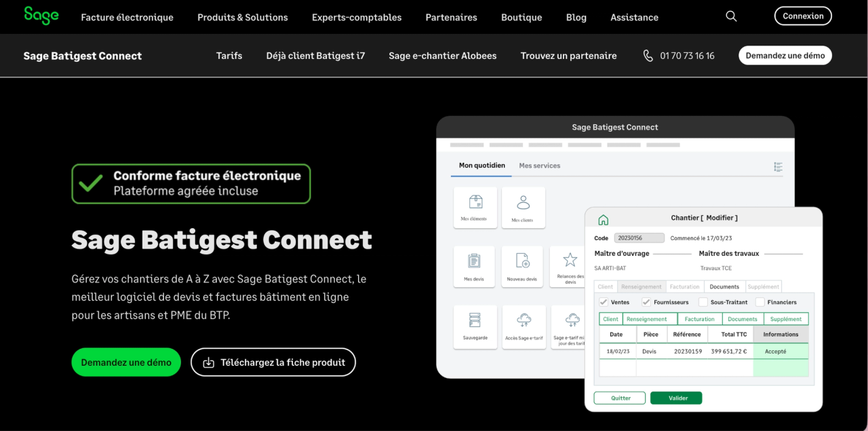
Task: Select the grey Renseignement tab in Chantier
Action: pos(642,286)
